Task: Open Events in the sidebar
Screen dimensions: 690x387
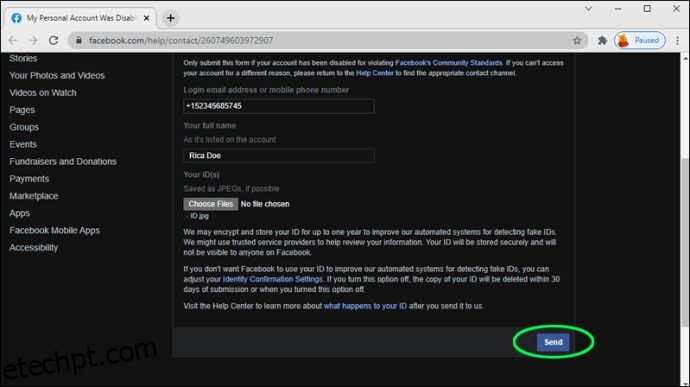Action: (23, 144)
